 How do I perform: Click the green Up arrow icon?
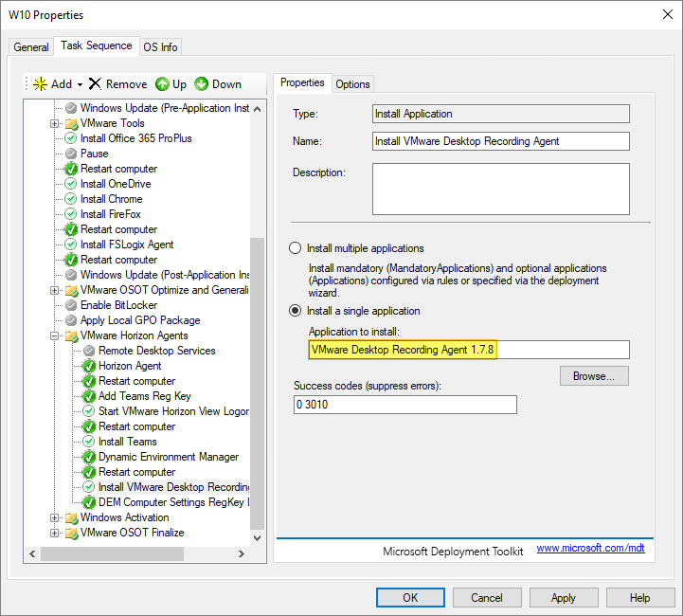tap(162, 84)
